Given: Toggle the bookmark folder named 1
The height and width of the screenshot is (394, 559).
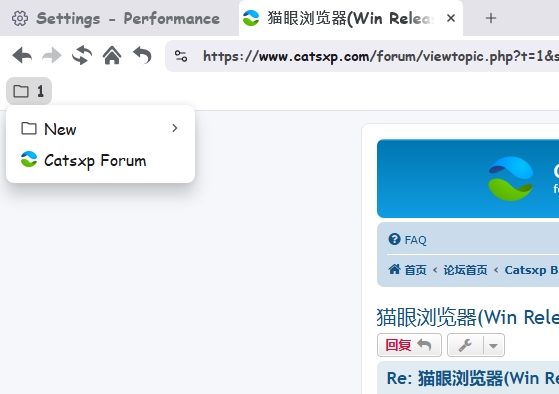Looking at the screenshot, I should coord(29,91).
